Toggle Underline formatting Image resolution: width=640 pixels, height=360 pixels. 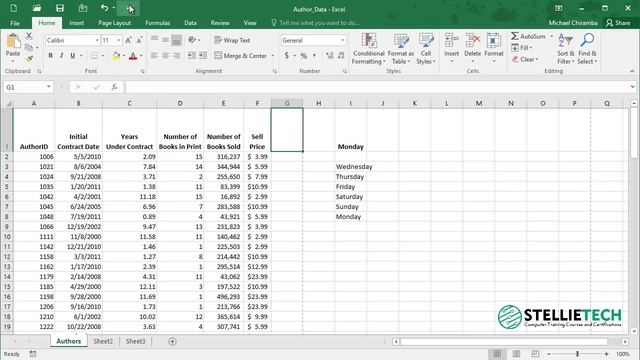coord(72,56)
